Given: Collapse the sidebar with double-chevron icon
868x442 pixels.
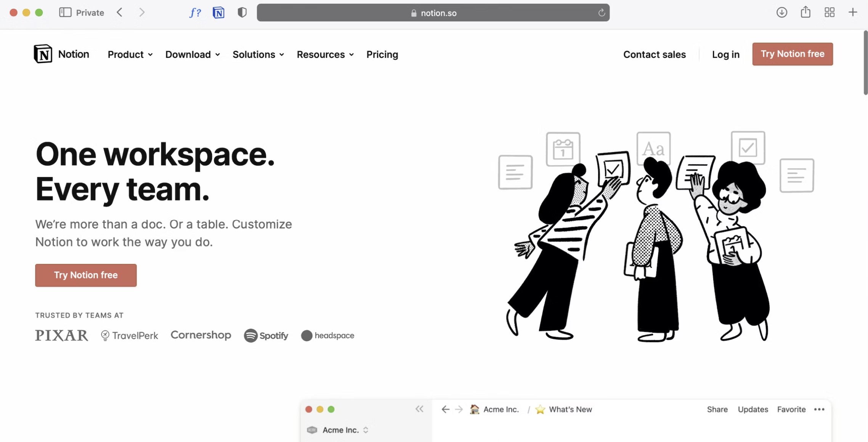Looking at the screenshot, I should click(x=419, y=409).
